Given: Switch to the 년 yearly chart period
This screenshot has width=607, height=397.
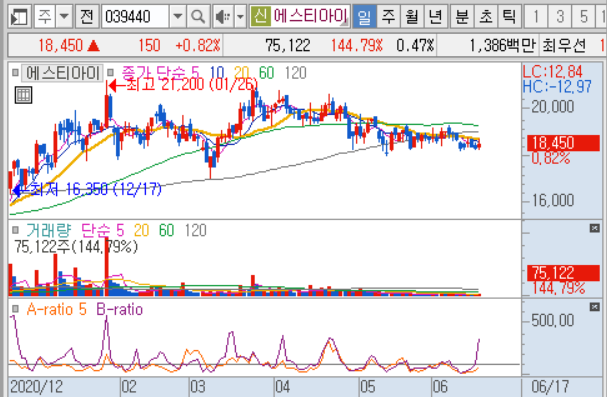Looking at the screenshot, I should point(436,17).
